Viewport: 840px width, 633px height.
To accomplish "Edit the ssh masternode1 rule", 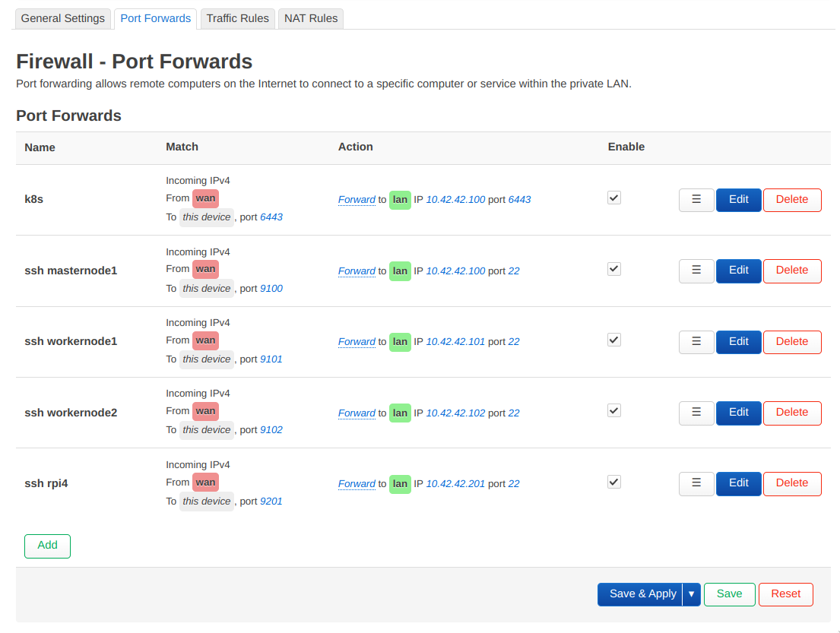I will coord(738,271).
